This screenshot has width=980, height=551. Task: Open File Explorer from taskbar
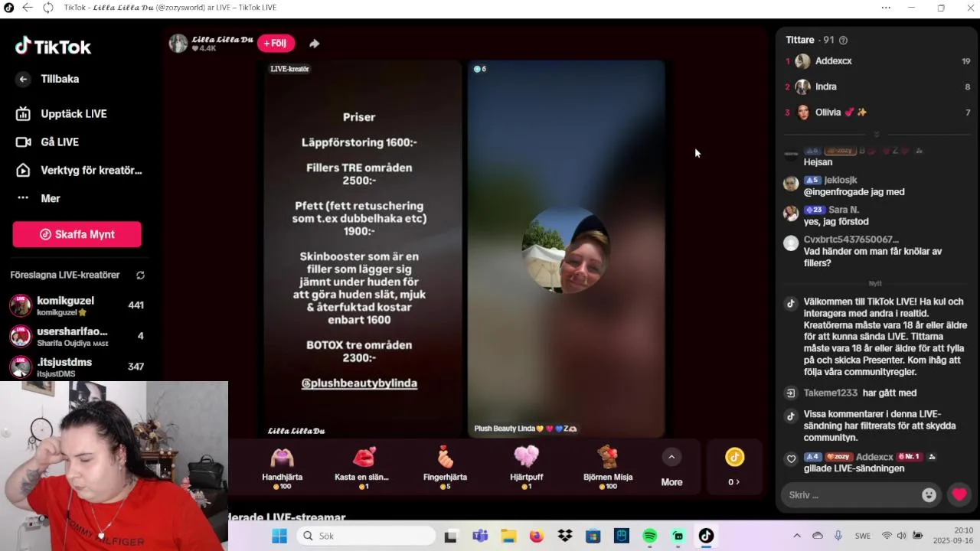click(508, 536)
